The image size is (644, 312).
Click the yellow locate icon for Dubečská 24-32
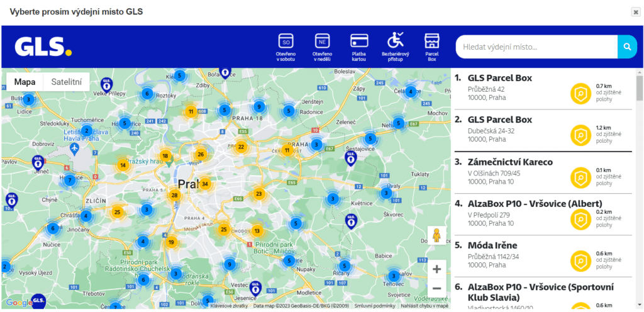tap(580, 135)
